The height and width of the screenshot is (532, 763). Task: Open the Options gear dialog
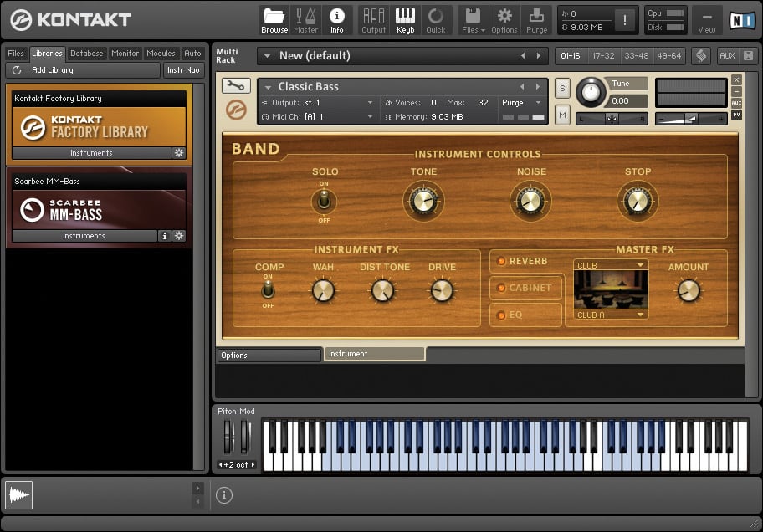tap(504, 20)
